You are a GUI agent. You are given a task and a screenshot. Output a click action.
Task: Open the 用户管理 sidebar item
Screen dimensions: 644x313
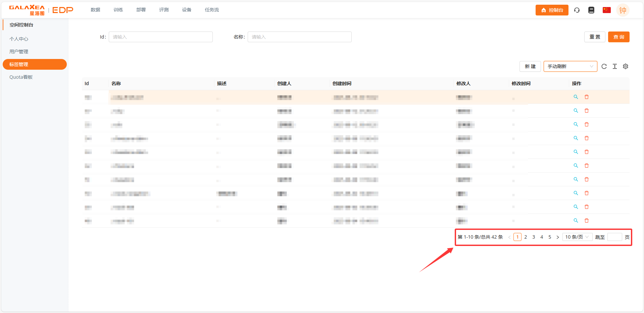coord(19,52)
